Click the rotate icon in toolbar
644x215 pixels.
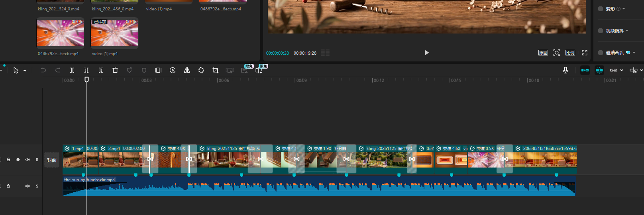tap(201, 70)
